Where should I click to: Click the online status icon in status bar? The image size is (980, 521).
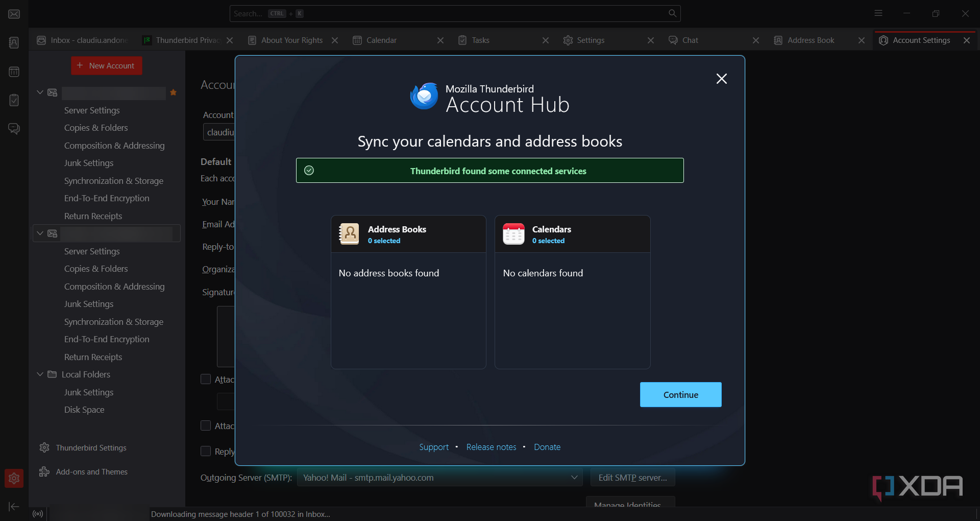(38, 514)
